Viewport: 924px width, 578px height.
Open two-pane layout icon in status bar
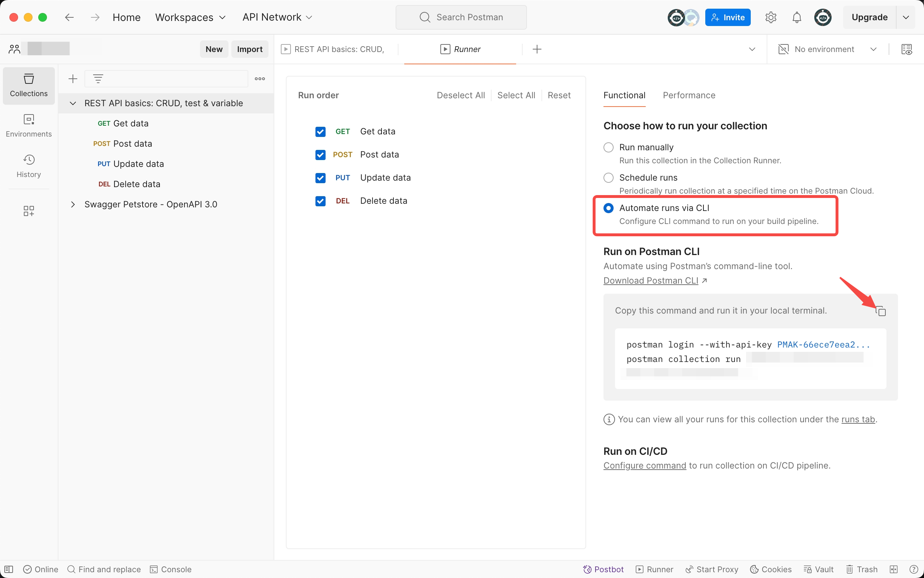[893, 569]
